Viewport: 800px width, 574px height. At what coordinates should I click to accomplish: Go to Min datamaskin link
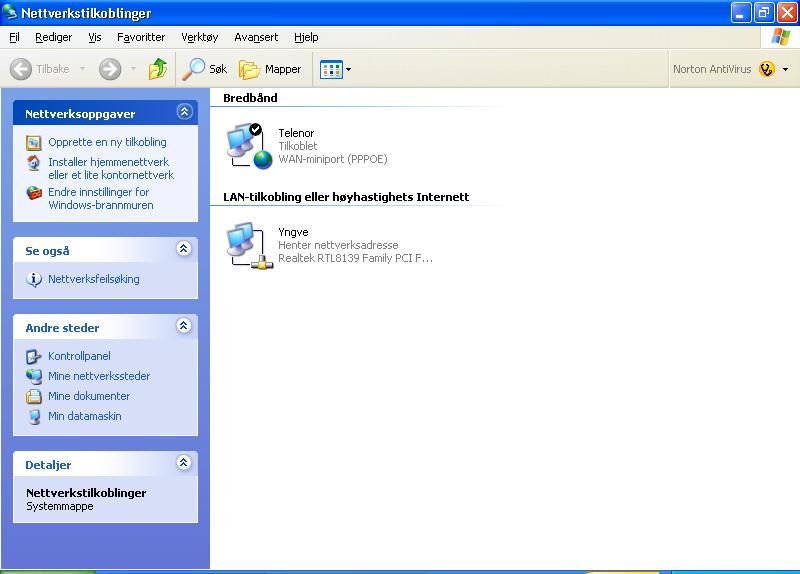pyautogui.click(x=85, y=416)
